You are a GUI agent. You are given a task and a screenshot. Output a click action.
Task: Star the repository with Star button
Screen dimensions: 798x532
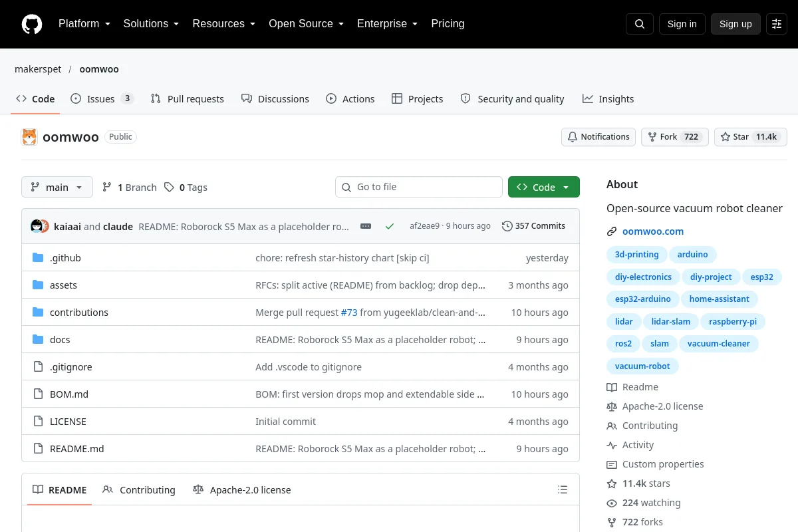point(751,137)
